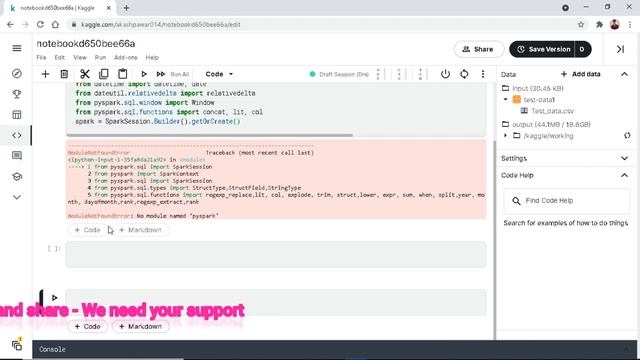Viewport: 640px width, 360px height.
Task: Click the horizontal scrollbar under code cell
Action: [x=209, y=135]
